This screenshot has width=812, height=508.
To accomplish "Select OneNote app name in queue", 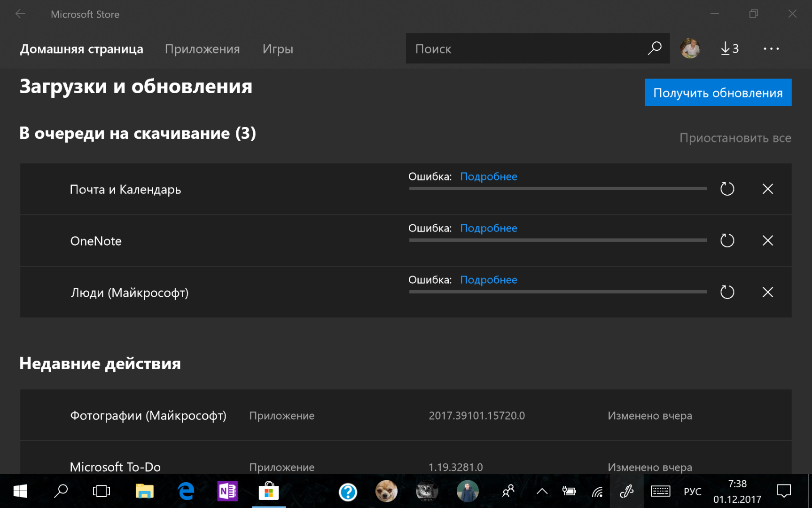I will coord(96,241).
